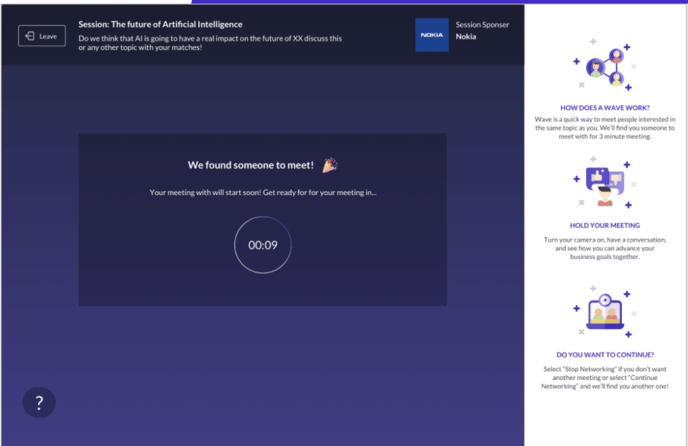Click the party popper emoji
Image resolution: width=688 pixels, height=446 pixels.
[330, 165]
